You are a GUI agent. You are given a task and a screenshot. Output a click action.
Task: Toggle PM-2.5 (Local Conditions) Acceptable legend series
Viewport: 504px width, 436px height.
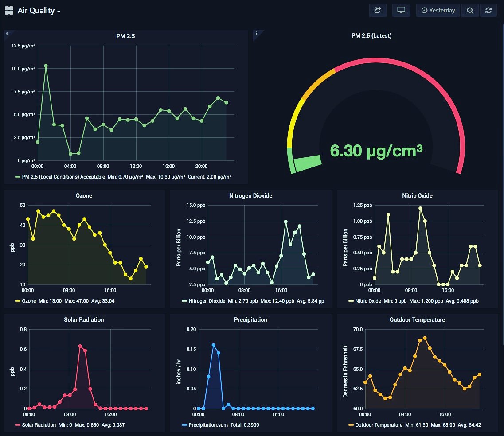pyautogui.click(x=63, y=177)
